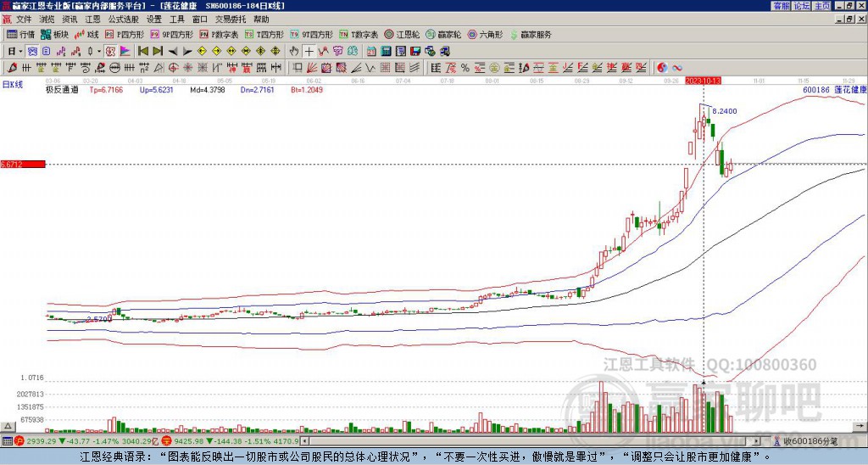868x465 pixels.
Task: Select the hand pan tool
Action: coord(294,52)
